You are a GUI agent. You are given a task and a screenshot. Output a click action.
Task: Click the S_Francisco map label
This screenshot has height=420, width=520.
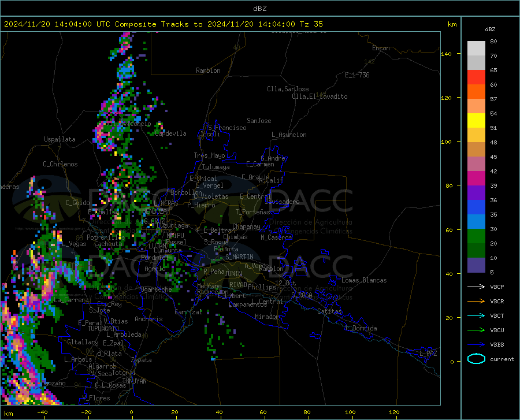tap(227, 128)
